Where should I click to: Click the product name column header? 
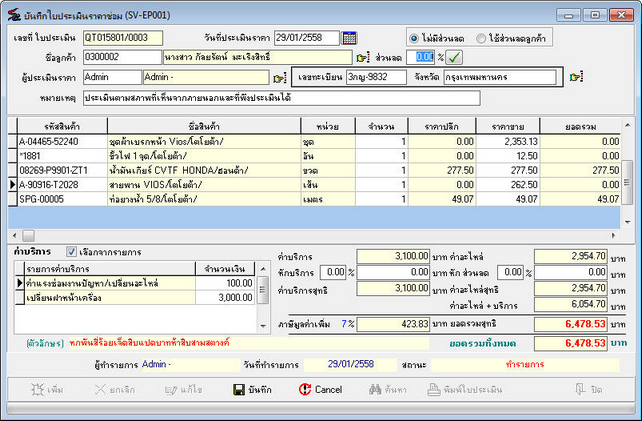pos(204,127)
